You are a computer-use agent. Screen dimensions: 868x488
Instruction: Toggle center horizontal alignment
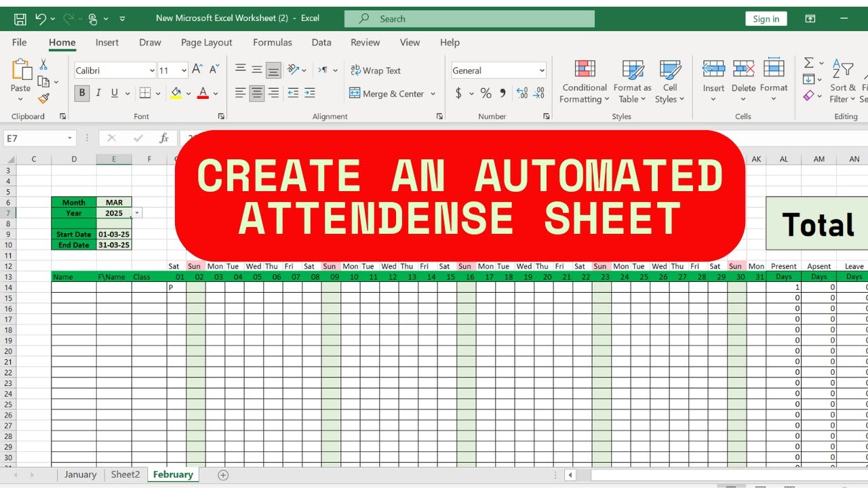(x=257, y=93)
